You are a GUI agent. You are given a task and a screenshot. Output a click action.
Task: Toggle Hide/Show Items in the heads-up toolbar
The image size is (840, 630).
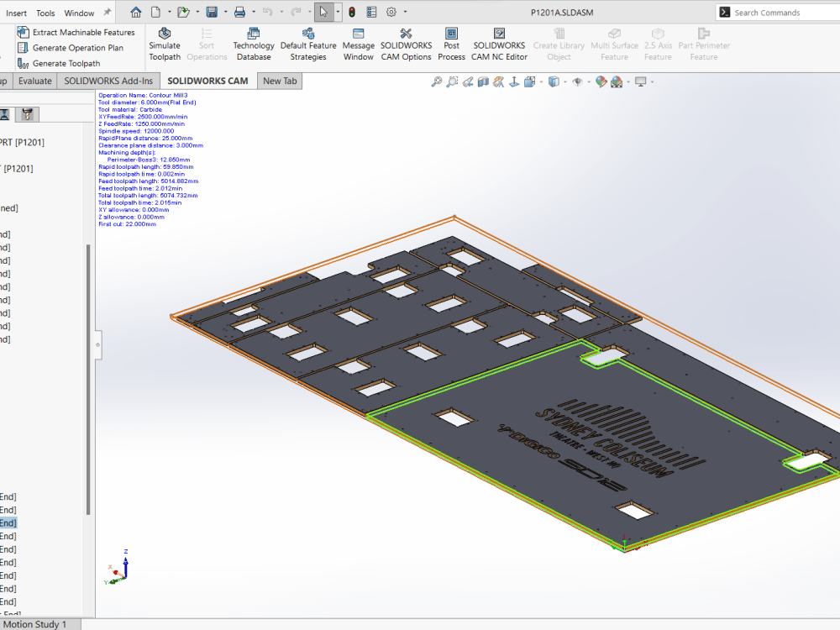pyautogui.click(x=577, y=81)
